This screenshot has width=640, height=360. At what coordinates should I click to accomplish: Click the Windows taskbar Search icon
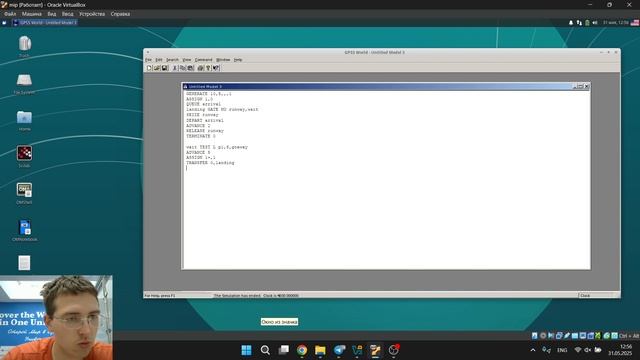(x=265, y=350)
